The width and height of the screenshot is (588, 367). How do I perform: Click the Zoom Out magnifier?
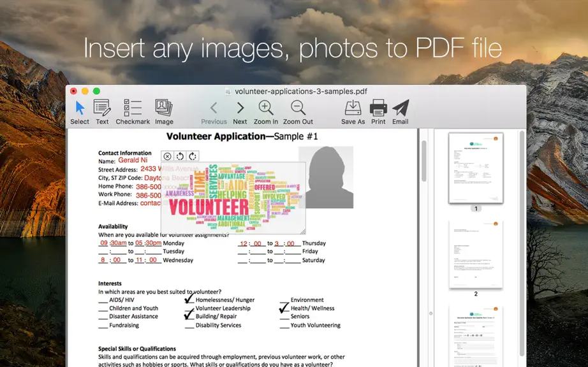(298, 112)
